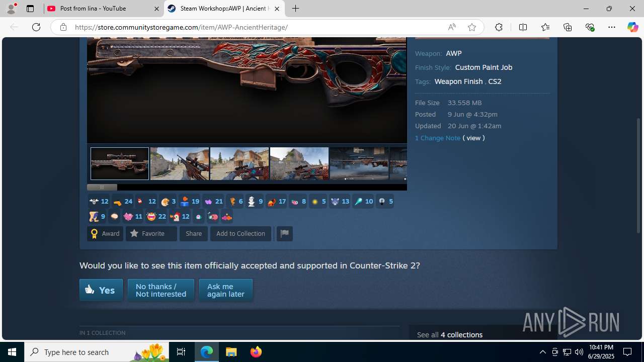Click the award reaction with count 6
The height and width of the screenshot is (362, 644).
point(235,202)
